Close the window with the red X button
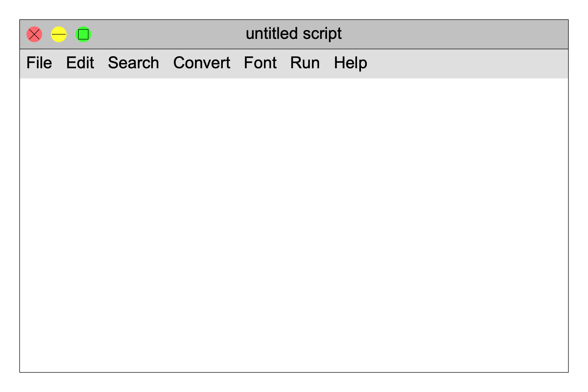 pyautogui.click(x=34, y=34)
